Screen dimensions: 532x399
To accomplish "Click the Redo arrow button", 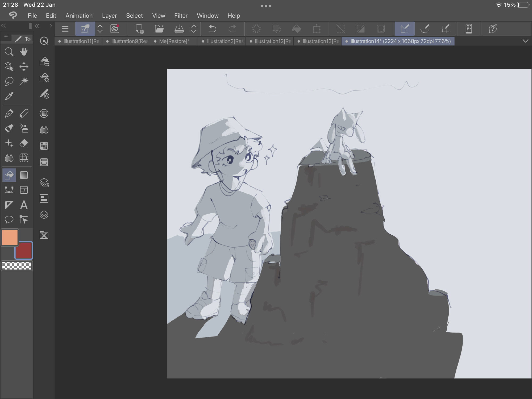I will [232, 29].
